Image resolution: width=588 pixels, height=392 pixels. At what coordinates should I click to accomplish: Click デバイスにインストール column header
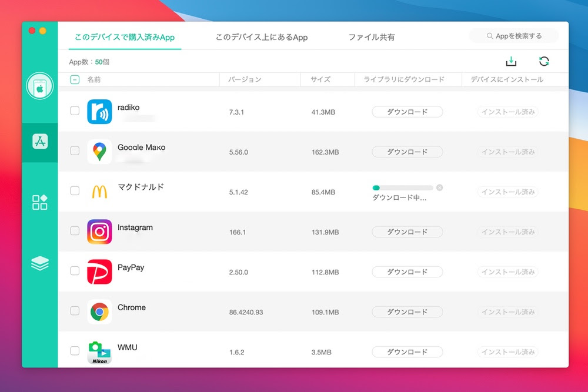pyautogui.click(x=507, y=79)
